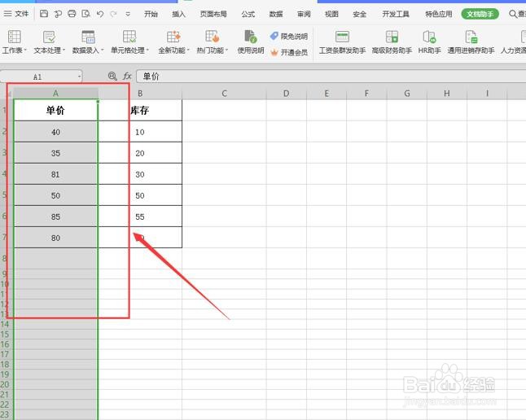Open the 工作表 tool dropdown
The width and height of the screenshot is (526, 420).
(x=15, y=42)
